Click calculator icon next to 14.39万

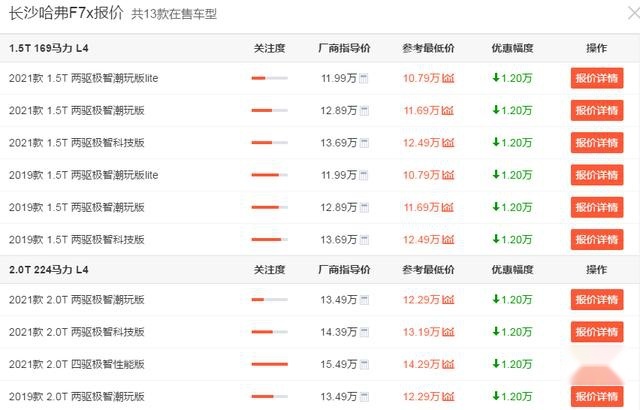pos(364,332)
